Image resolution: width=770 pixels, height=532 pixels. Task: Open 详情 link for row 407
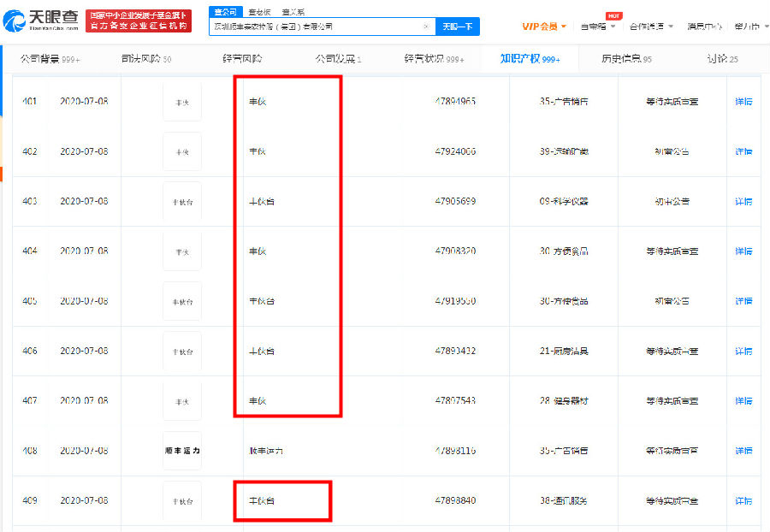tap(743, 401)
